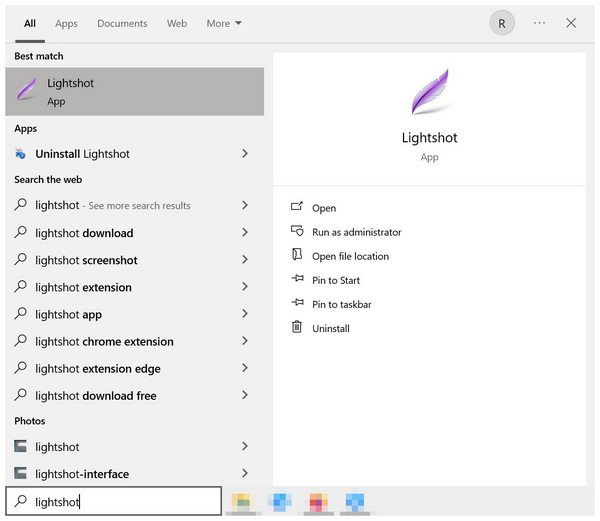Click the Uninstall trash can icon
The height and width of the screenshot is (521, 600).
(x=297, y=327)
